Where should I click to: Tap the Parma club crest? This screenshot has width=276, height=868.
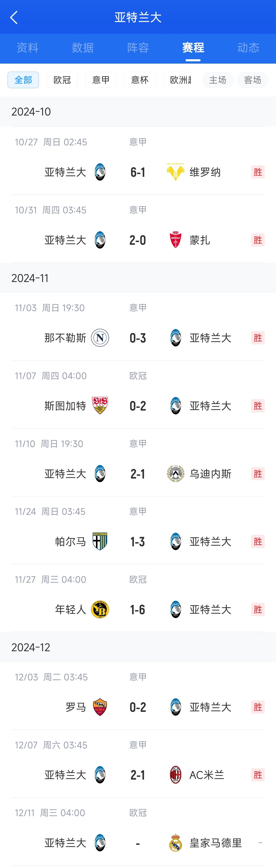tap(100, 541)
